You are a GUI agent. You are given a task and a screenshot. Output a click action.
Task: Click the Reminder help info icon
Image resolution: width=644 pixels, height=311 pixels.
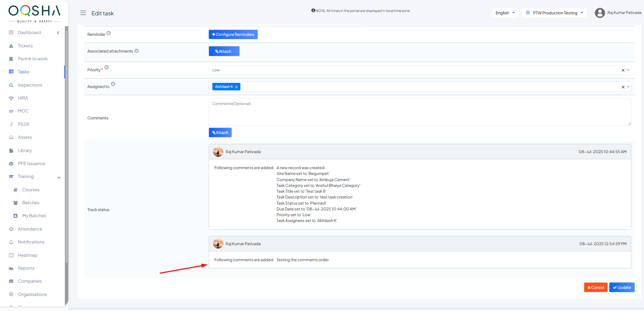[x=109, y=33]
